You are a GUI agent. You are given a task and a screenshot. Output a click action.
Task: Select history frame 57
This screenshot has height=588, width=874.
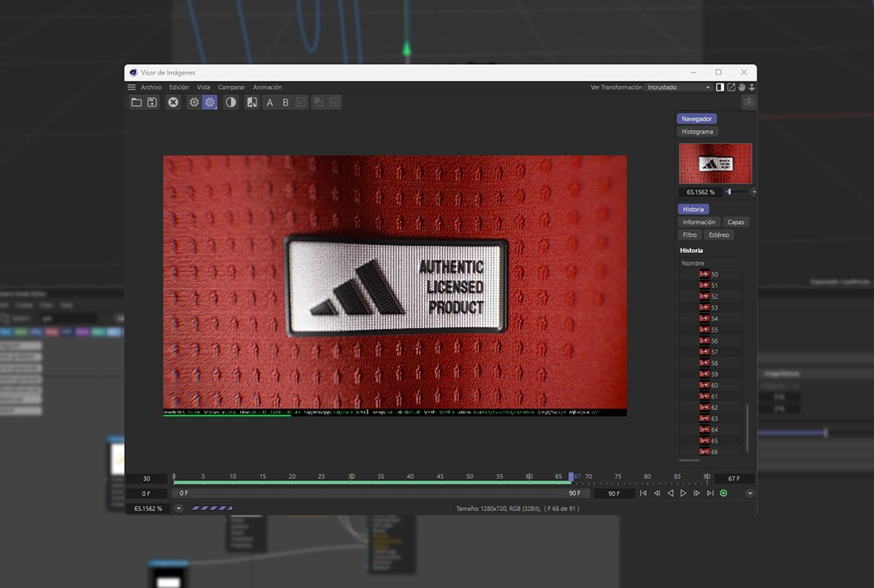point(711,353)
